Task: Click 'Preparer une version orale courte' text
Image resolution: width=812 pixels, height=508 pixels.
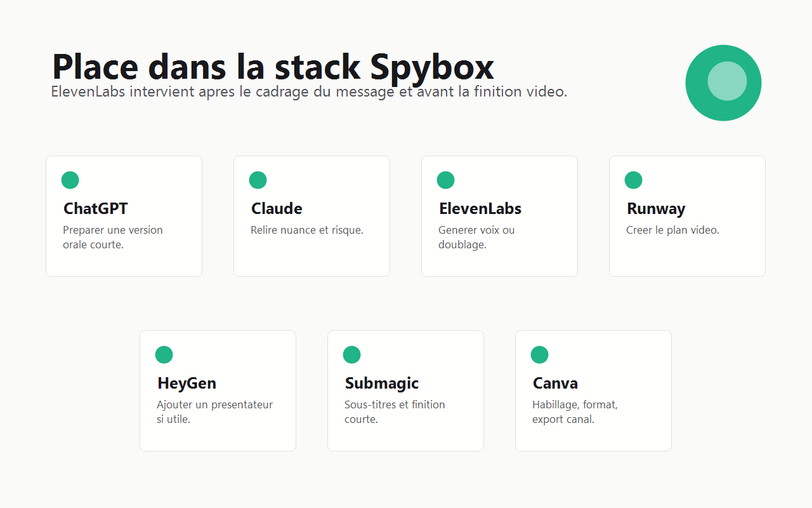Action: point(113,237)
